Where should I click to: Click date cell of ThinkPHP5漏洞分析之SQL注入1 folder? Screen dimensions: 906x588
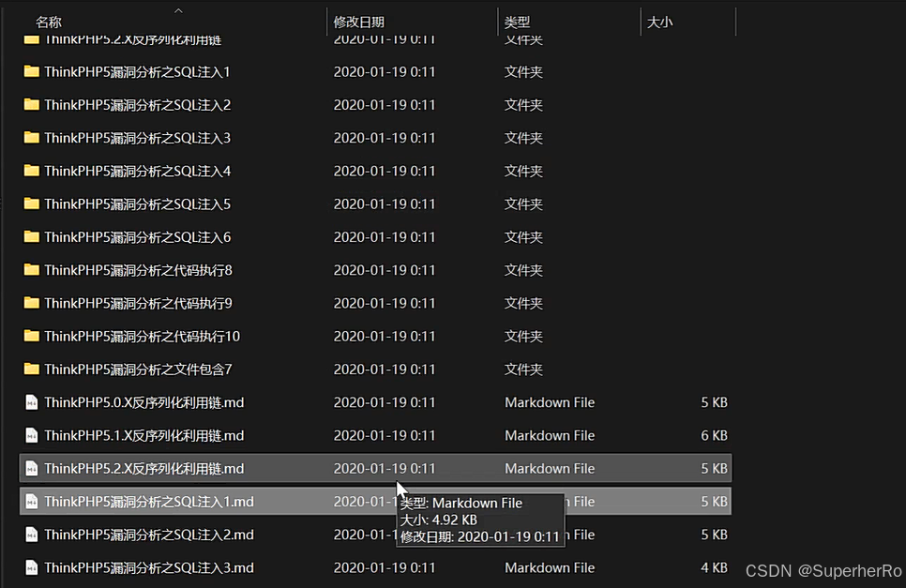(x=385, y=71)
